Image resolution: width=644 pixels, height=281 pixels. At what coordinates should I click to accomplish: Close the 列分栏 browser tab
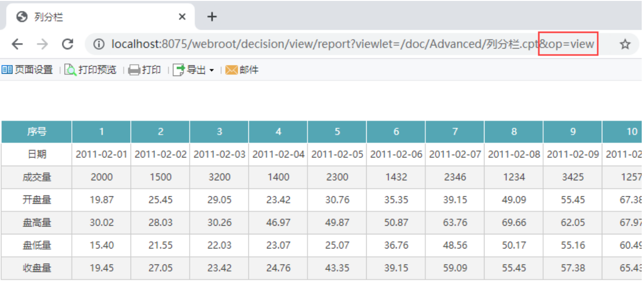click(x=182, y=17)
